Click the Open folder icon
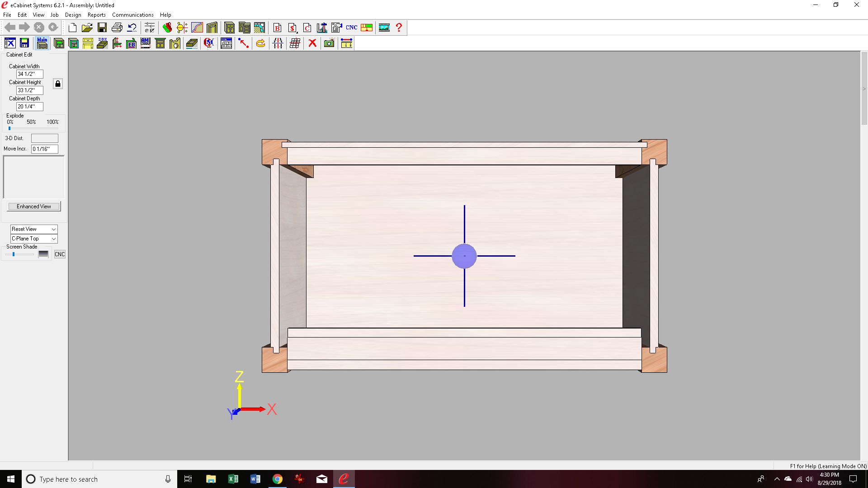The image size is (868, 488). point(87,28)
